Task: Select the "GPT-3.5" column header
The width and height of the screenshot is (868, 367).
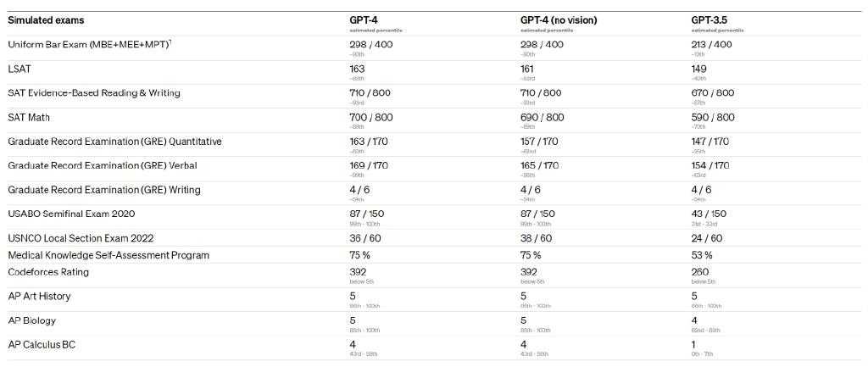Action: [x=709, y=20]
